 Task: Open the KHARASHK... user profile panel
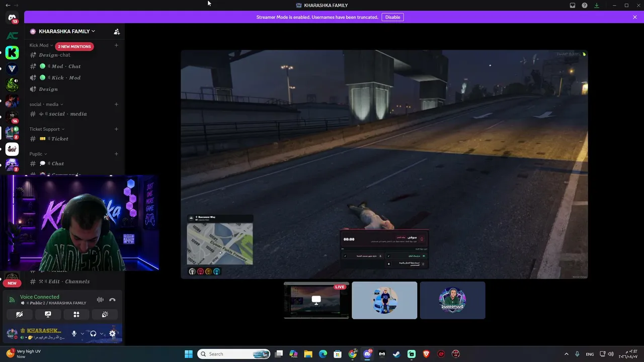point(36,333)
